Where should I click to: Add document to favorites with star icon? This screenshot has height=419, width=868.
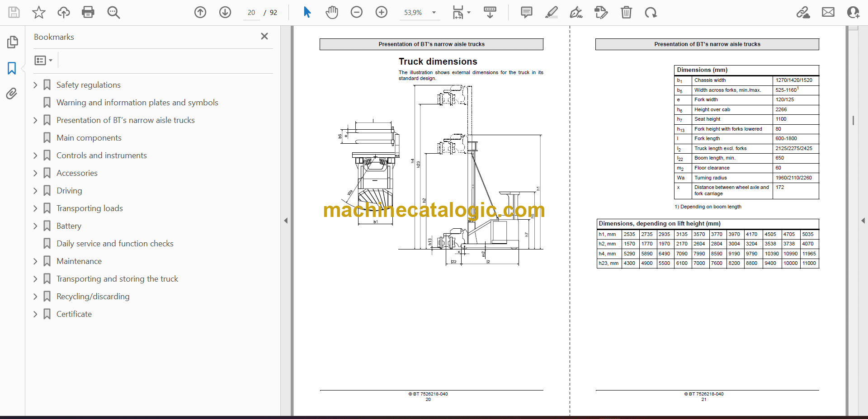[x=39, y=12]
